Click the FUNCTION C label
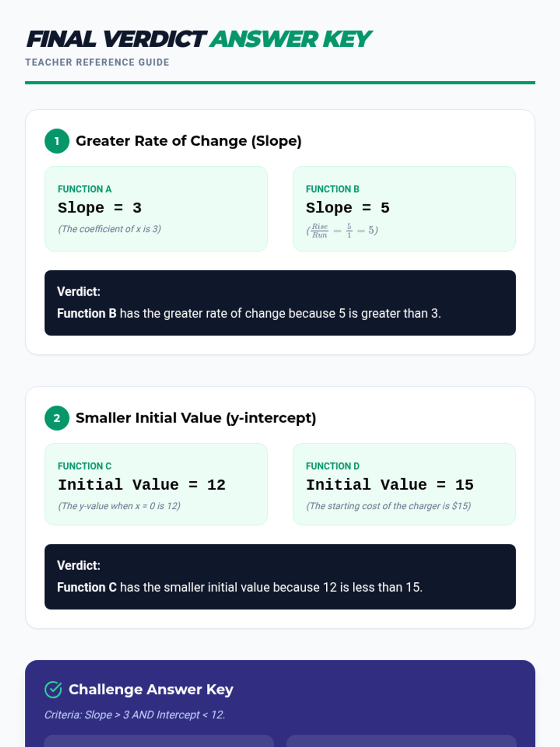Viewport: 560px width, 747px height. click(84, 466)
